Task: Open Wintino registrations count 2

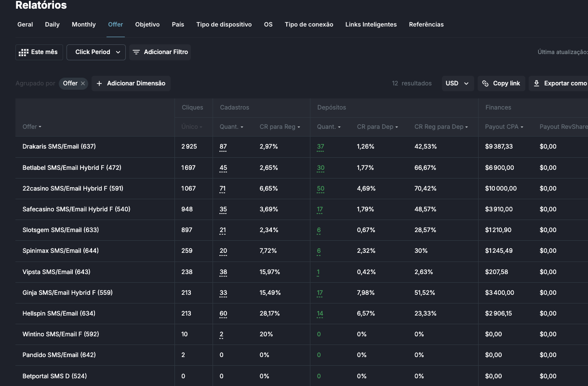Action: [x=221, y=334]
